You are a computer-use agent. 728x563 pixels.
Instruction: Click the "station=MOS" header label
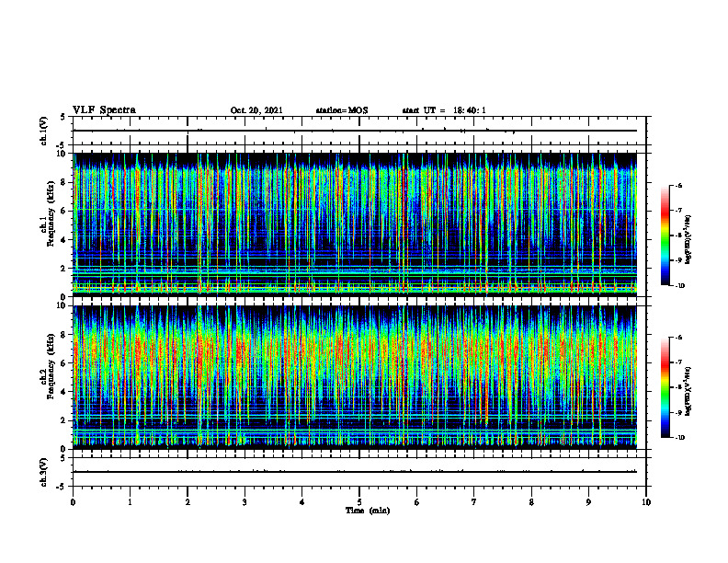point(342,110)
